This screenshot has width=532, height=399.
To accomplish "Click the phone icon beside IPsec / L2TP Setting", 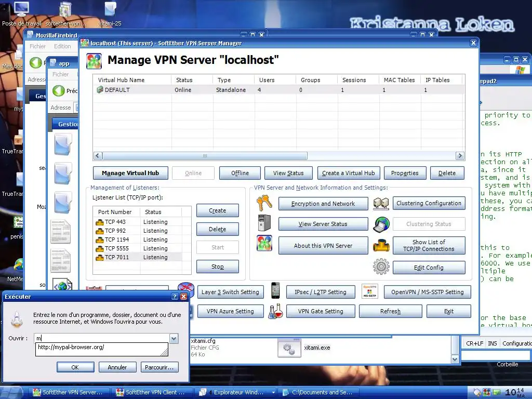I will [x=276, y=291].
